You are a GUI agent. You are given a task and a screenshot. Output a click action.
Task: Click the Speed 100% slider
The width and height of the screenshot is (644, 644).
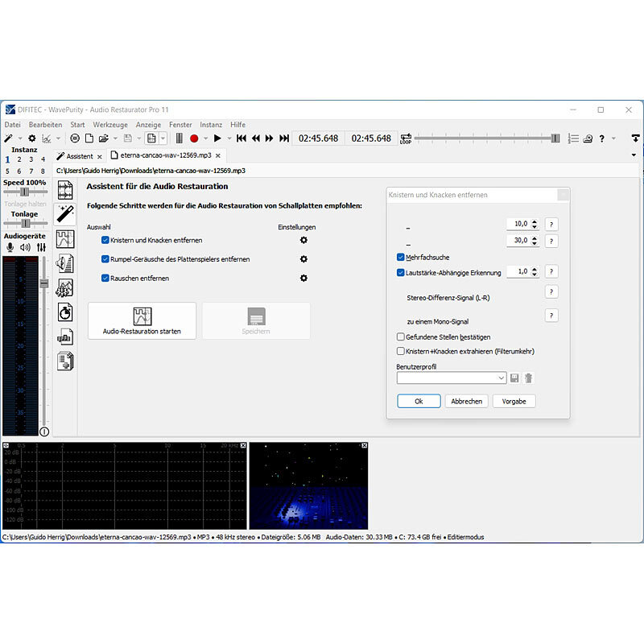(24, 192)
